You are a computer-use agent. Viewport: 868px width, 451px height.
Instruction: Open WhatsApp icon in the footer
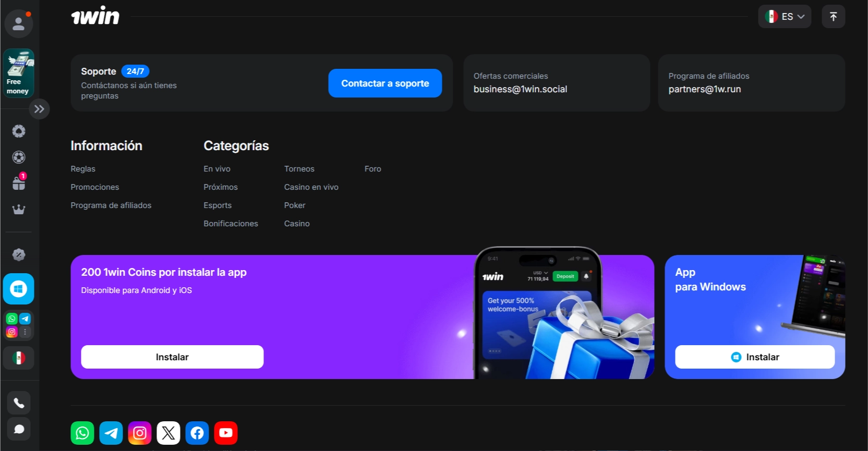[x=82, y=433]
